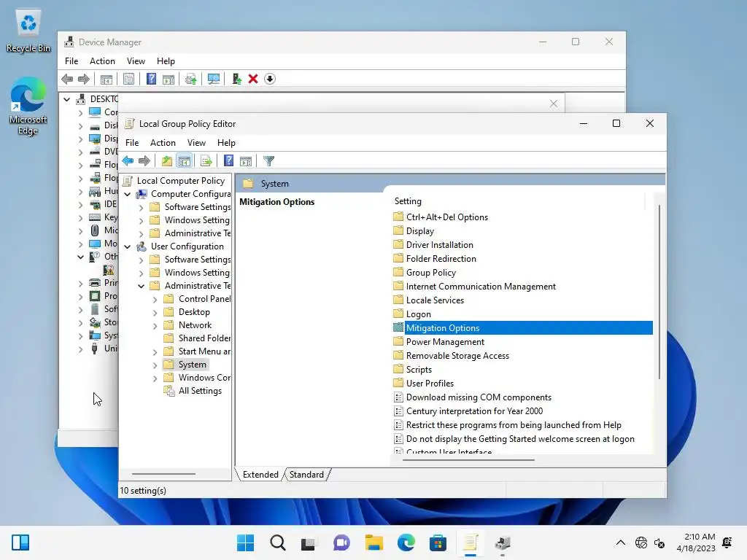This screenshot has width=747, height=560.
Task: Switch to the Standard tab
Action: tap(306, 475)
